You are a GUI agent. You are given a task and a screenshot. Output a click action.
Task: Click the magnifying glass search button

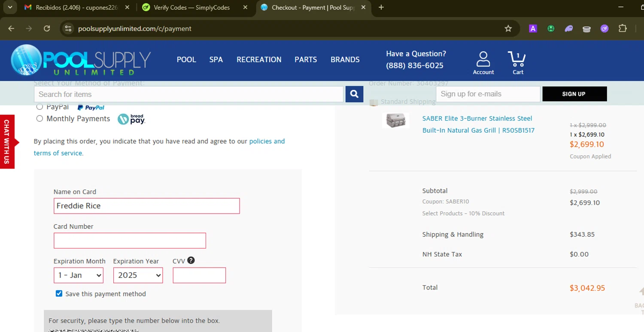pos(354,94)
